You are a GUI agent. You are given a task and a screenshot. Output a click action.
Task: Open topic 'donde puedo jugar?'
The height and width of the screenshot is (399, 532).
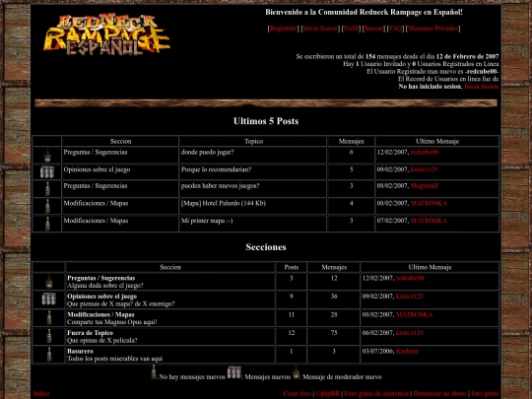(207, 153)
